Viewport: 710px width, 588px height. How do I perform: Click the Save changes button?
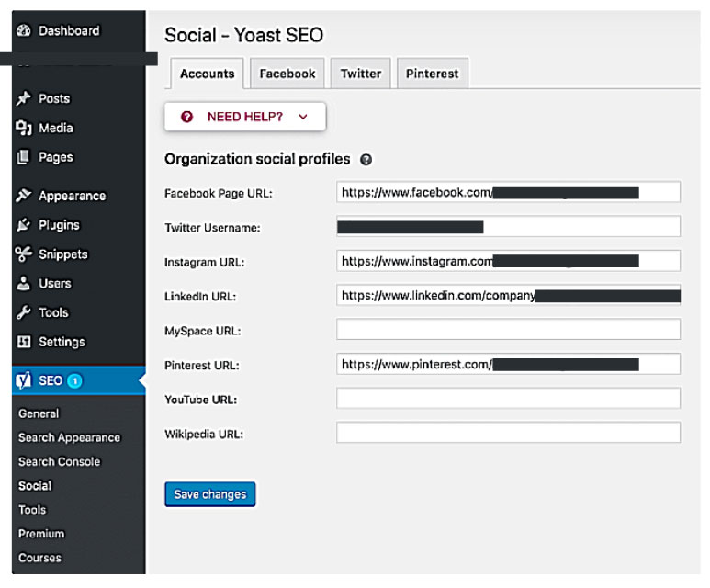click(209, 494)
